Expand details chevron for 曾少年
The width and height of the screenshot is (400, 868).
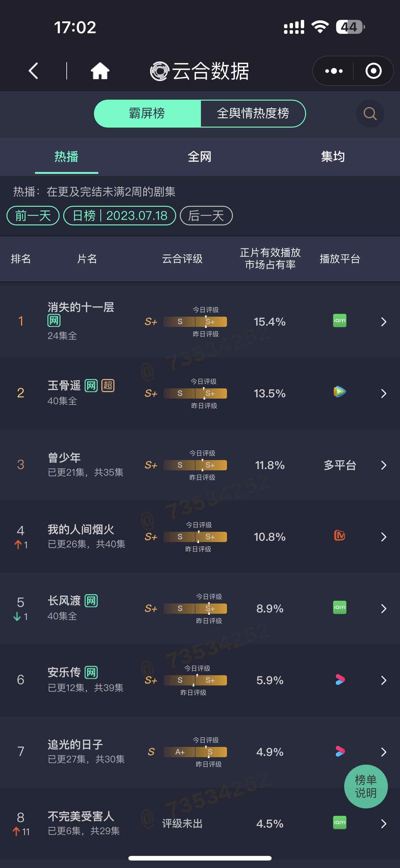point(384,465)
